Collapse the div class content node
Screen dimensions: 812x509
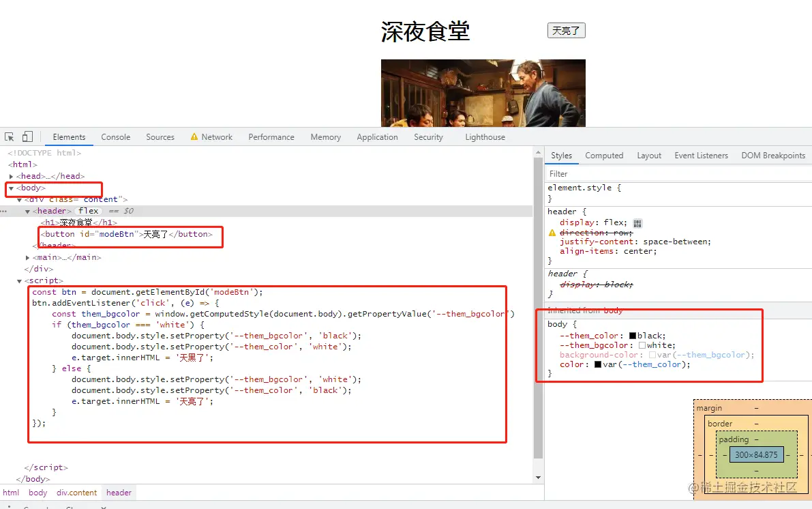(x=19, y=199)
